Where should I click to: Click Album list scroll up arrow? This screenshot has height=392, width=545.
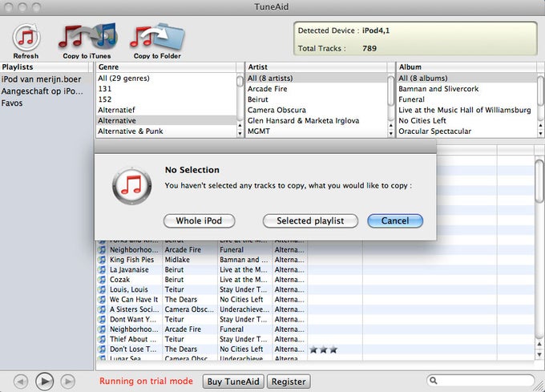click(540, 126)
